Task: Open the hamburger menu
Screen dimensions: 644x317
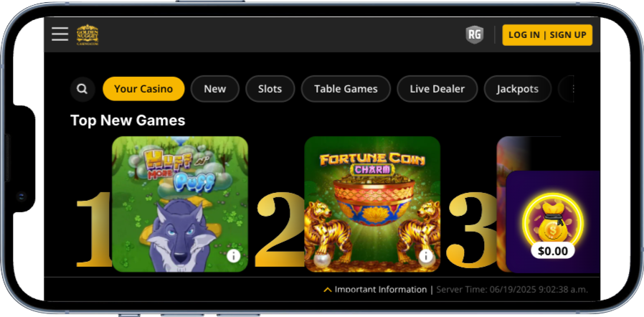Action: pos(60,34)
